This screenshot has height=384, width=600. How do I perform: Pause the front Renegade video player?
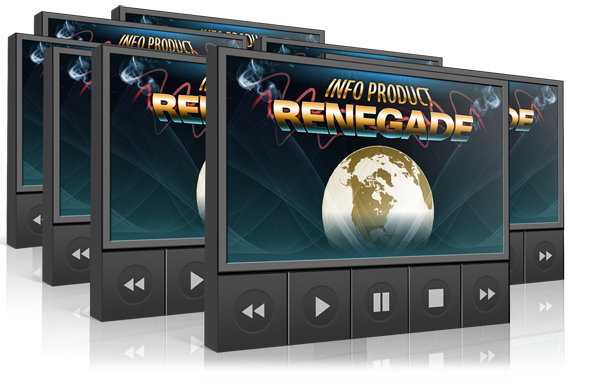381,302
